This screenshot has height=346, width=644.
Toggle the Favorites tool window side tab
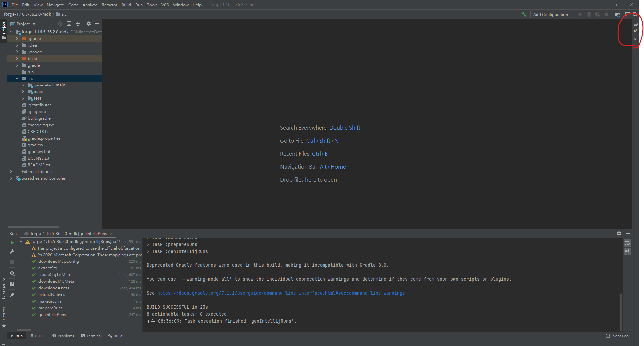pos(4,317)
